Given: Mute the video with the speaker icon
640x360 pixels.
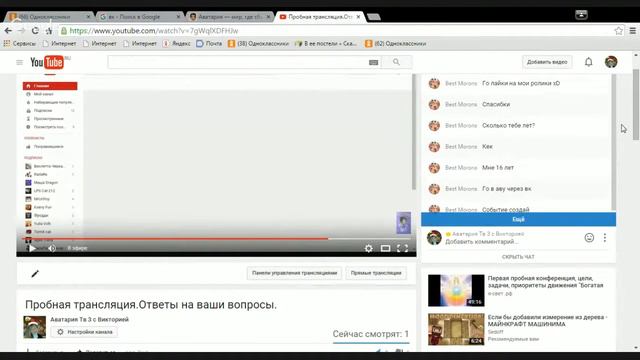Looking at the screenshot, I should (x=52, y=248).
